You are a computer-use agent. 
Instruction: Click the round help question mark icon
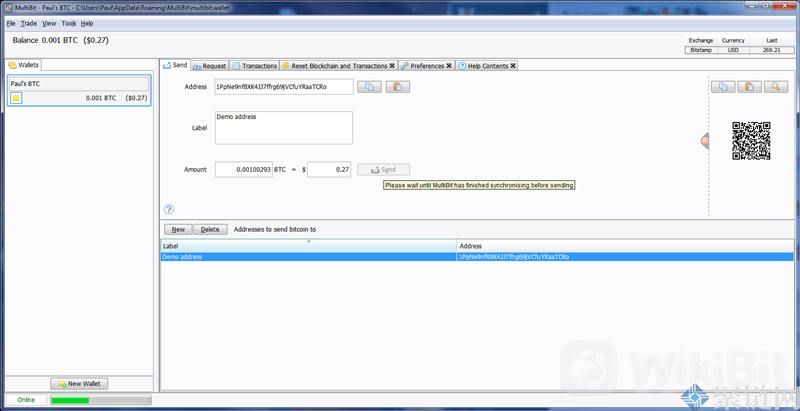(x=169, y=209)
